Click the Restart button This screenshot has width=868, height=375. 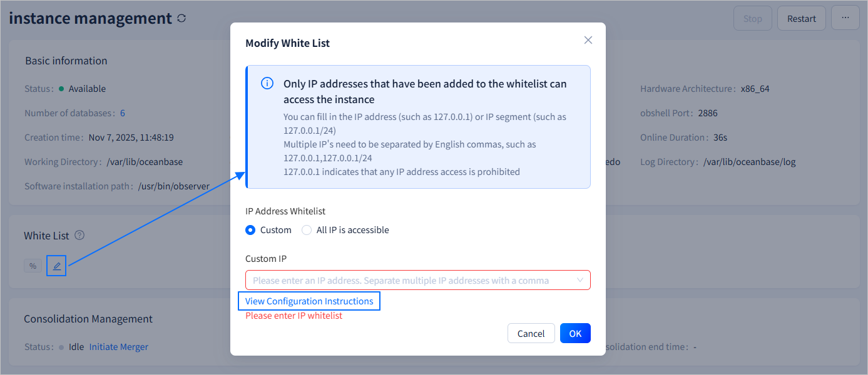point(801,18)
